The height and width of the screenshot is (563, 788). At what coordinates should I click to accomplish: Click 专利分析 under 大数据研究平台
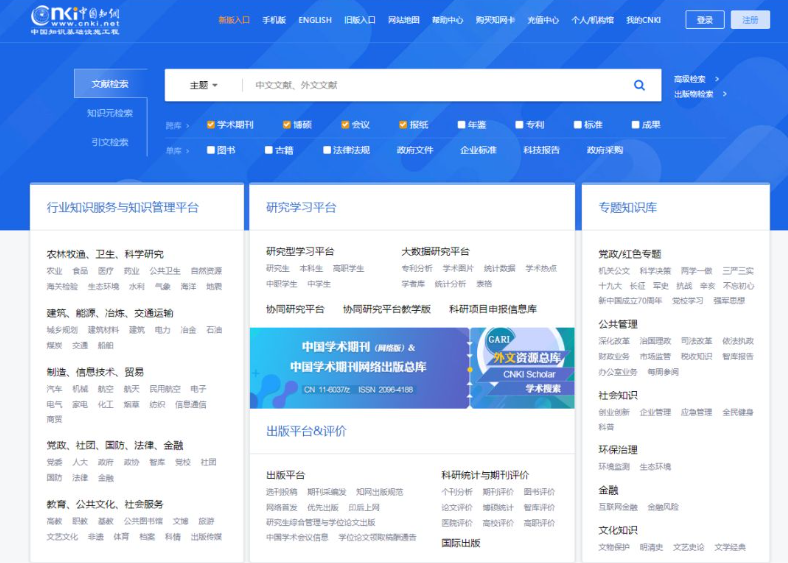(x=417, y=268)
